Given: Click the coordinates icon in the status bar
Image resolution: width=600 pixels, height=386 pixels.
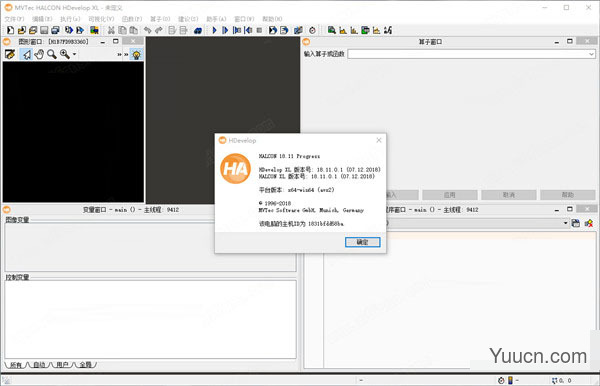Looking at the screenshot, I should click(554, 380).
